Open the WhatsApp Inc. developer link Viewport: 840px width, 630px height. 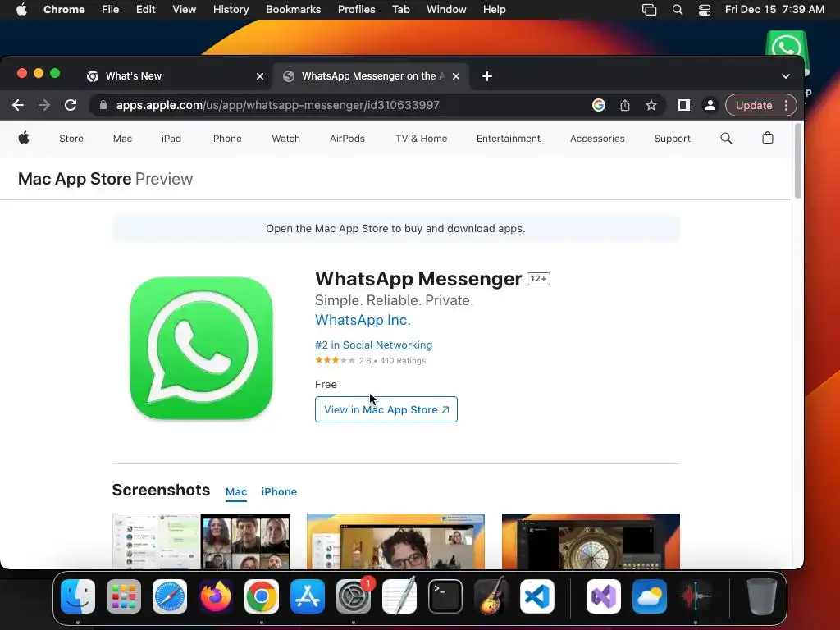coord(363,320)
